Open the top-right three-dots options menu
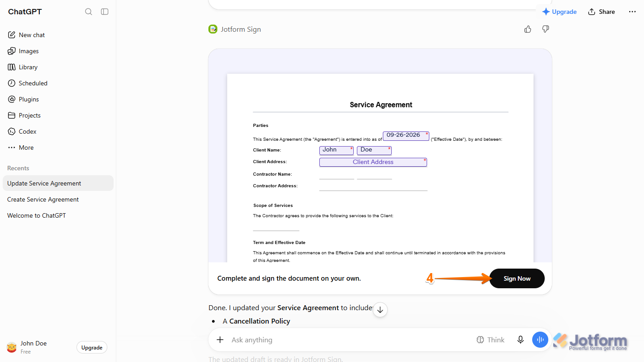Image resolution: width=644 pixels, height=362 pixels. (x=632, y=12)
